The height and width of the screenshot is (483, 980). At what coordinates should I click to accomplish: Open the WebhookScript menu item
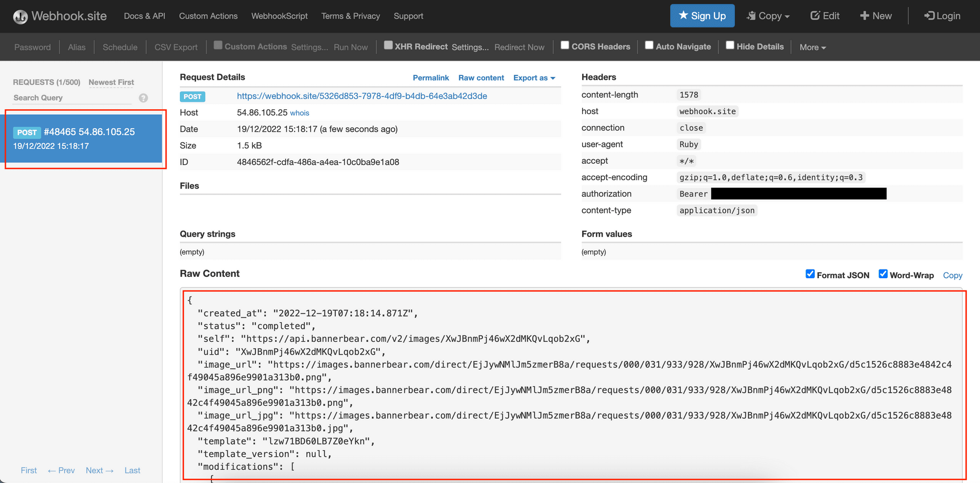coord(279,16)
